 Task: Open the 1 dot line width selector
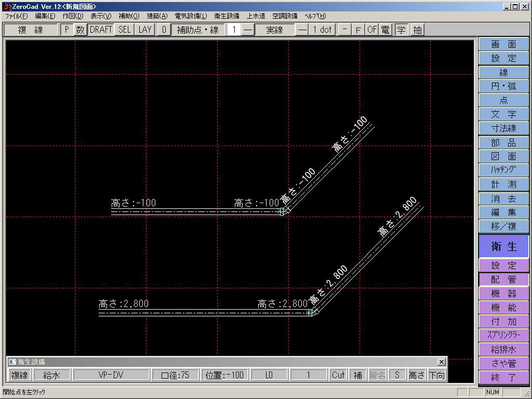click(322, 30)
